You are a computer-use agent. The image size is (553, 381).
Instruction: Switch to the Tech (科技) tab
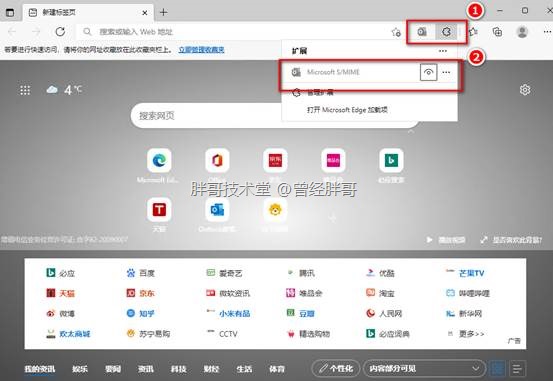pyautogui.click(x=178, y=369)
